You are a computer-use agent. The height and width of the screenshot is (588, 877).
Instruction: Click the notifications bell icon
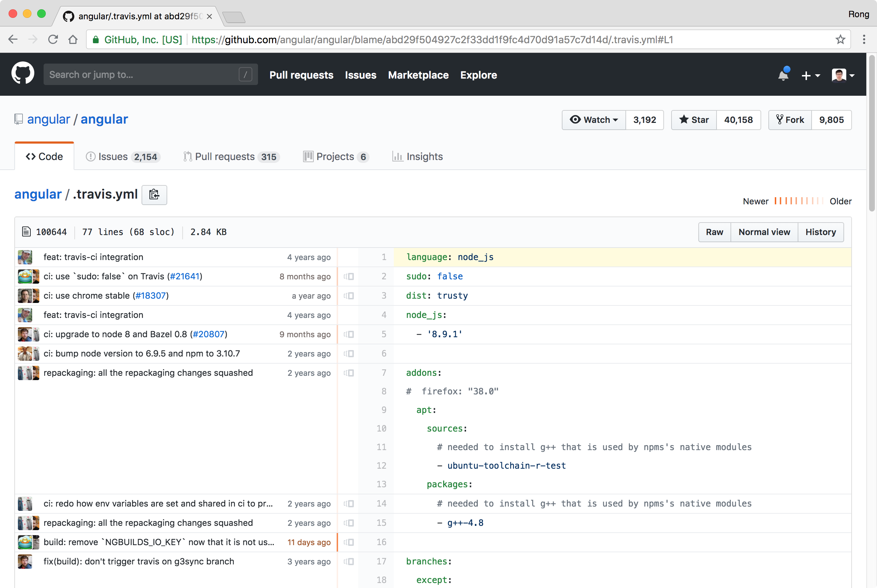tap(783, 75)
